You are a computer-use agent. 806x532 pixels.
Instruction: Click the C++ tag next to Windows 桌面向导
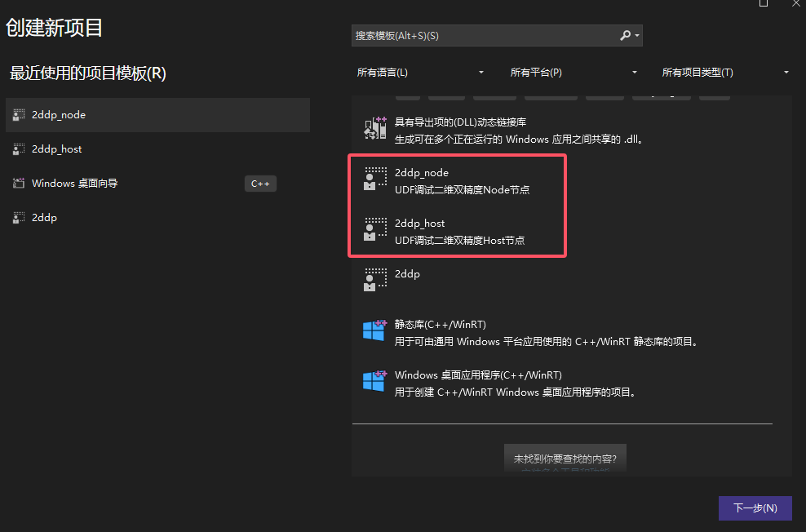pos(260,183)
